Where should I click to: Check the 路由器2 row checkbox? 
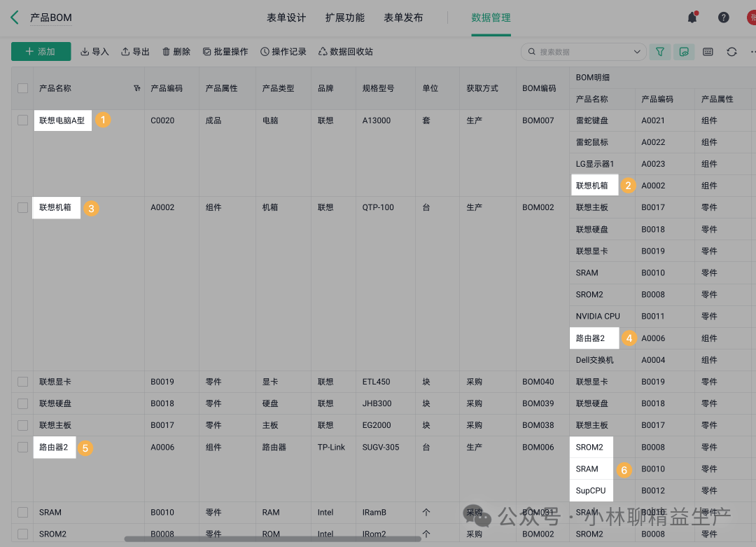point(22,447)
